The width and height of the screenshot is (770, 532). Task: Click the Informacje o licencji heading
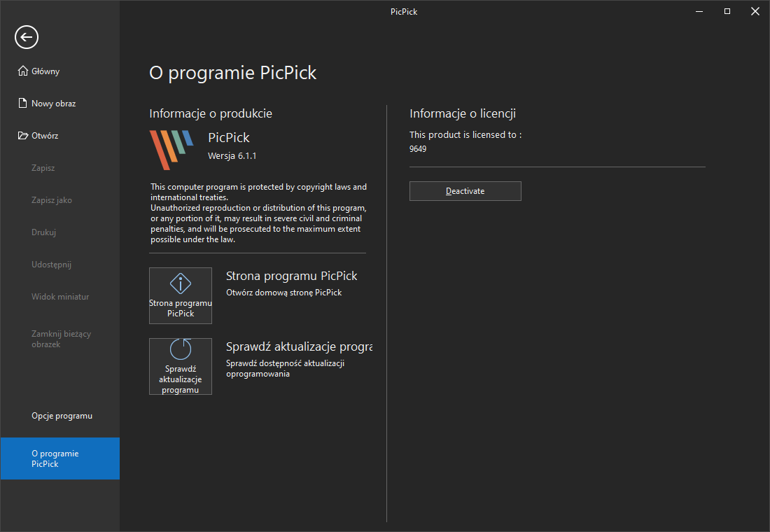pyautogui.click(x=463, y=113)
